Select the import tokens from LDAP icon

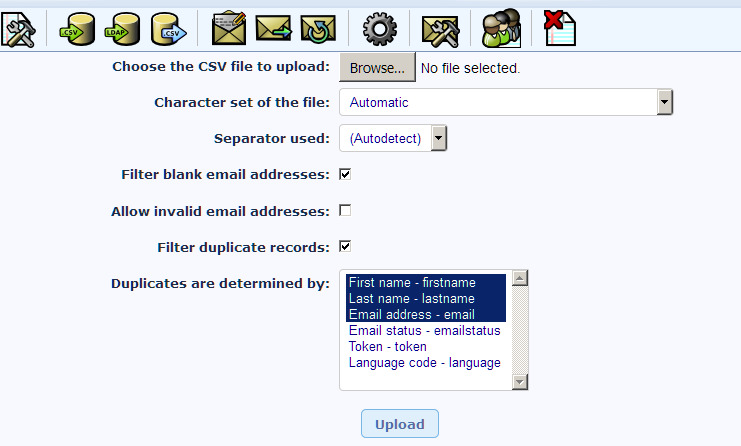pyautogui.click(x=122, y=29)
